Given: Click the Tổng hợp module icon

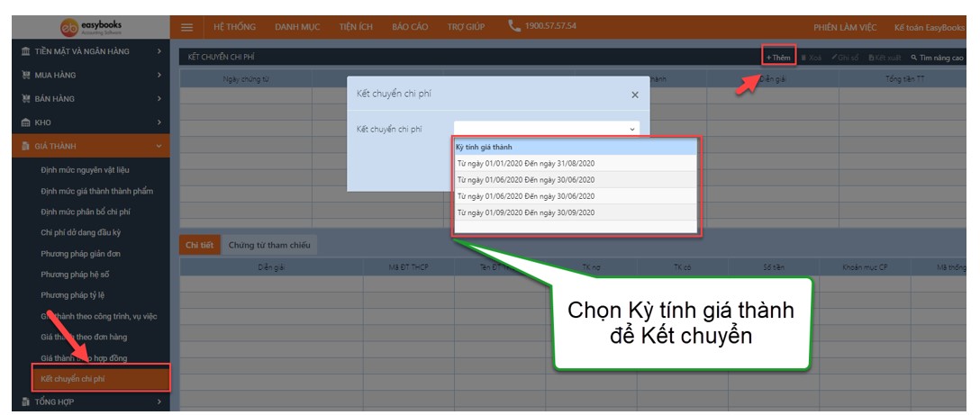Looking at the screenshot, I should 26,401.
